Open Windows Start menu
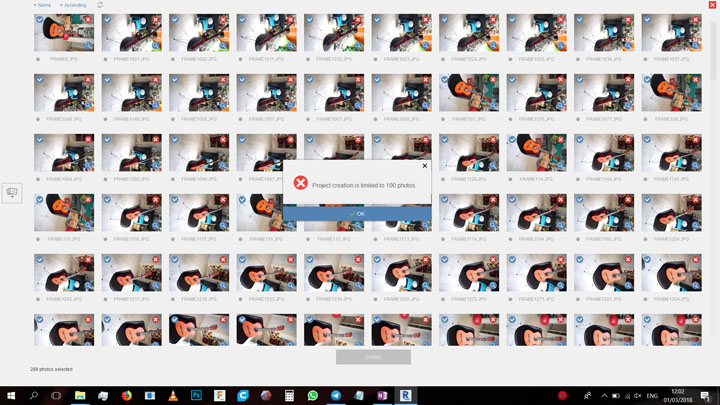 (x=11, y=395)
